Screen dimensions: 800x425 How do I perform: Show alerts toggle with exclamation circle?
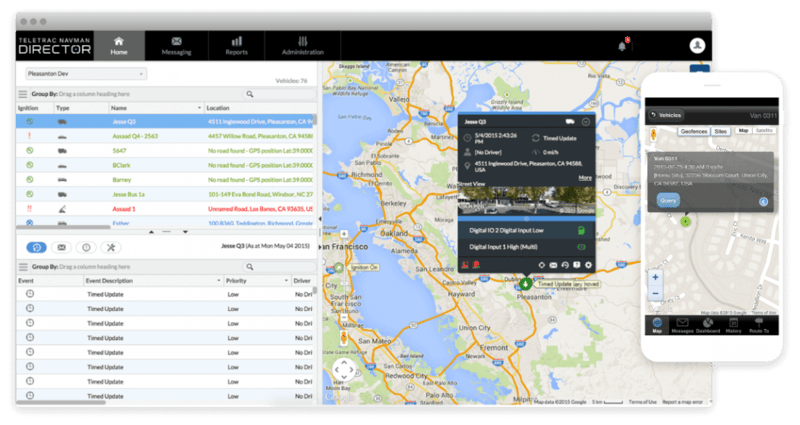point(86,247)
